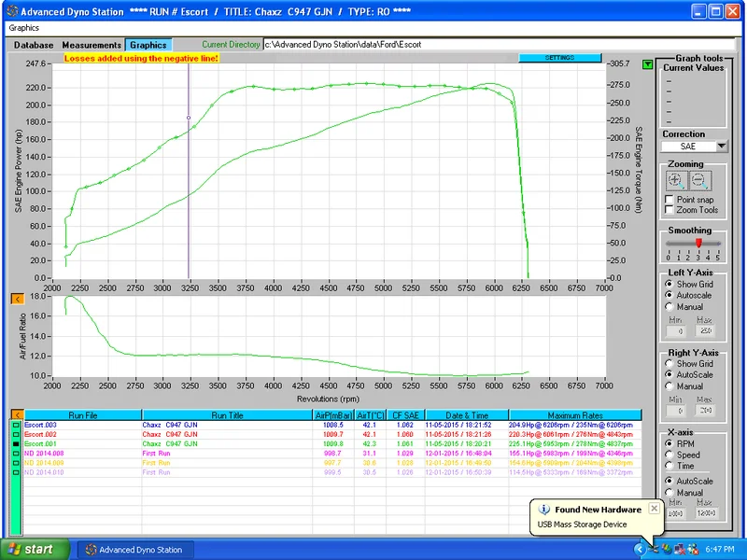
Task: Click the info icon in Found New Hardware balloon
Action: coord(543,510)
